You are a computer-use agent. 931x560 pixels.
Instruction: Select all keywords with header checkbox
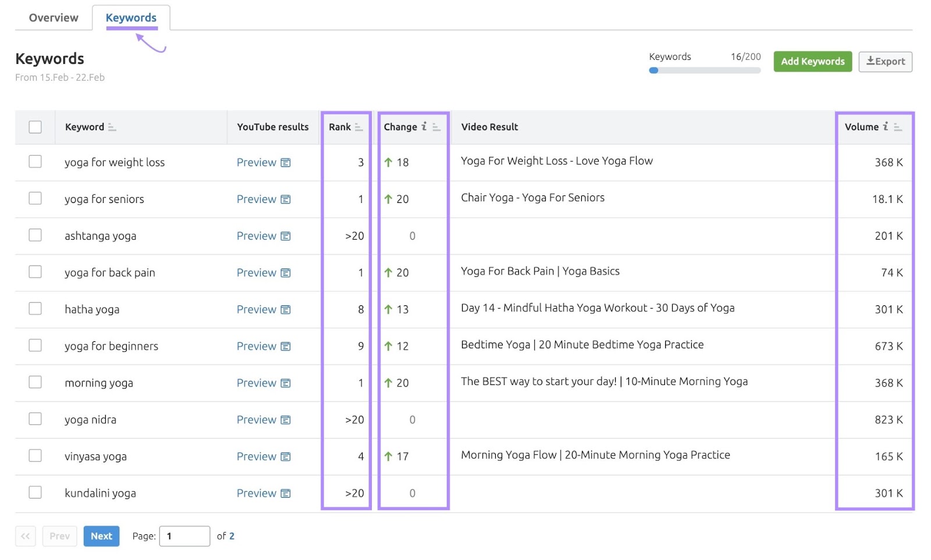click(x=35, y=126)
